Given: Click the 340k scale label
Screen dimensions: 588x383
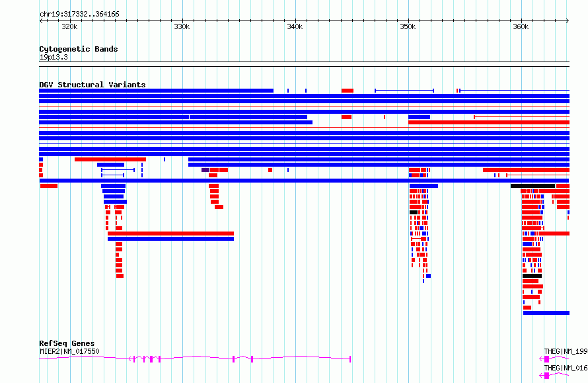Looking at the screenshot, I should (295, 26).
